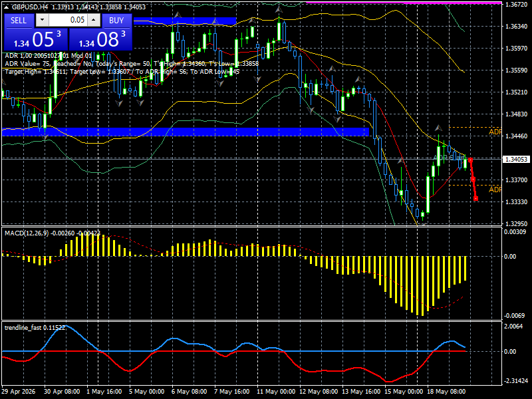Click the MACD scale value 0.00309
Screen dimensions: 532x399
pos(515,231)
